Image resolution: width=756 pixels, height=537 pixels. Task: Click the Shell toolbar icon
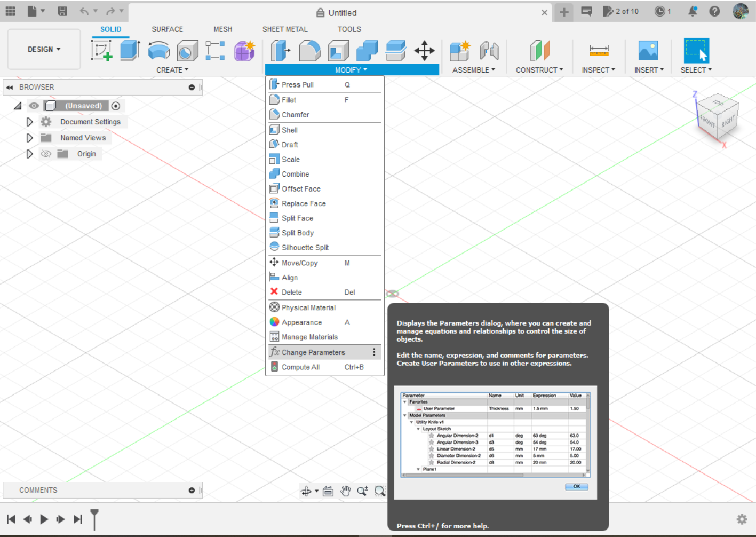pyautogui.click(x=338, y=51)
